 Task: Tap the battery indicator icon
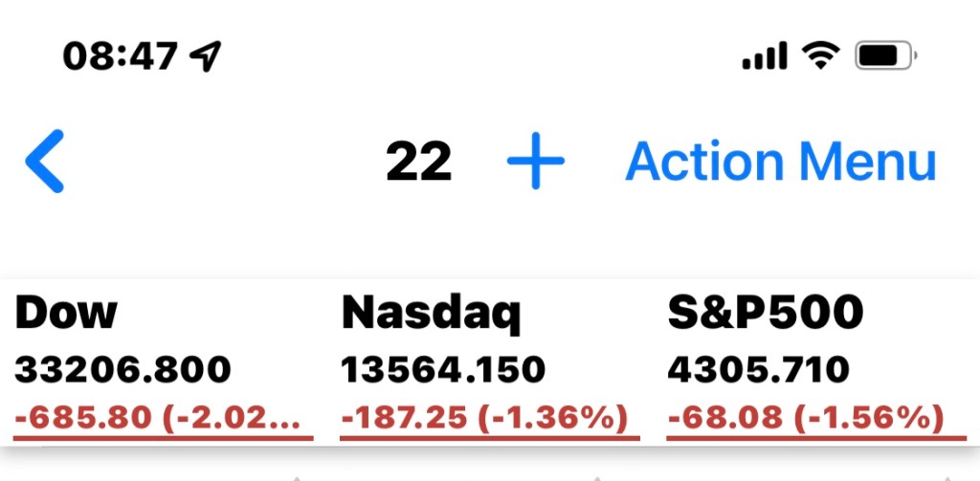(x=885, y=57)
